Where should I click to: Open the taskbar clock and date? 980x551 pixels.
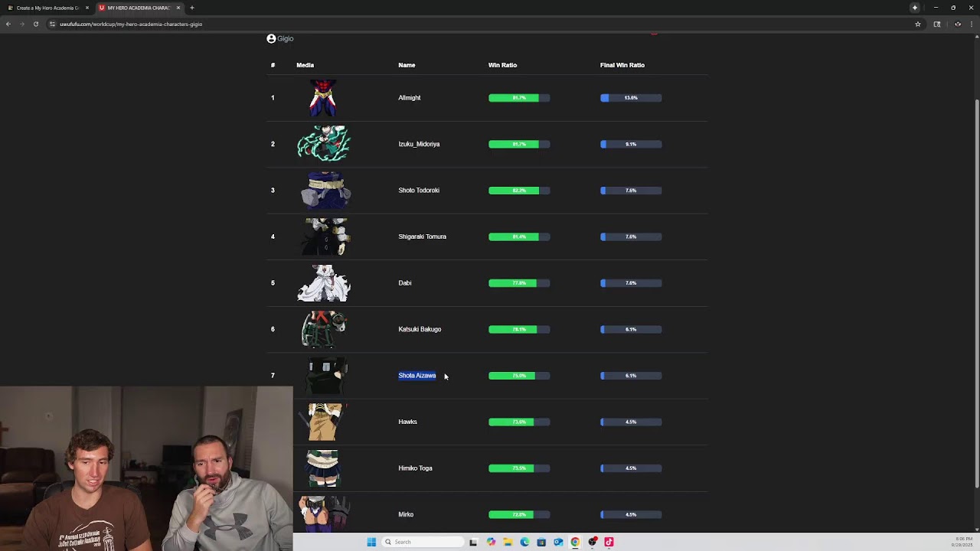pos(964,542)
